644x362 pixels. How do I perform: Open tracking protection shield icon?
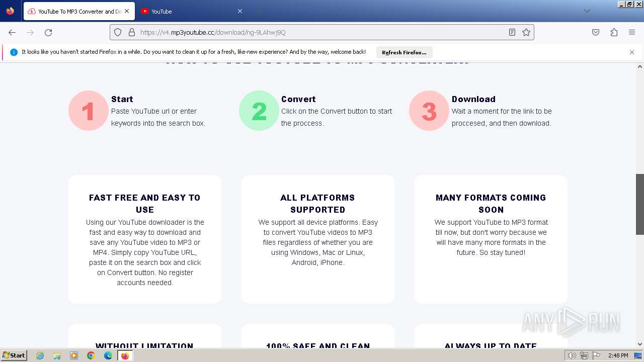point(118,32)
